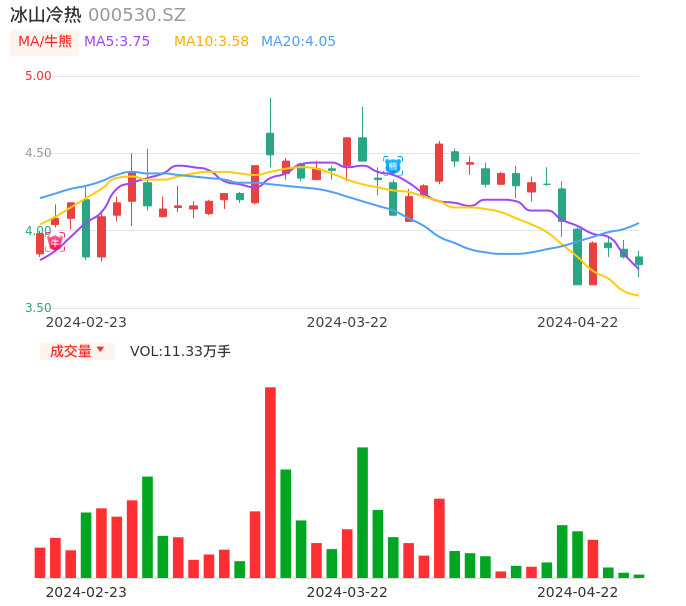
Task: Click the blue bear marker on the chart
Action: [x=393, y=165]
